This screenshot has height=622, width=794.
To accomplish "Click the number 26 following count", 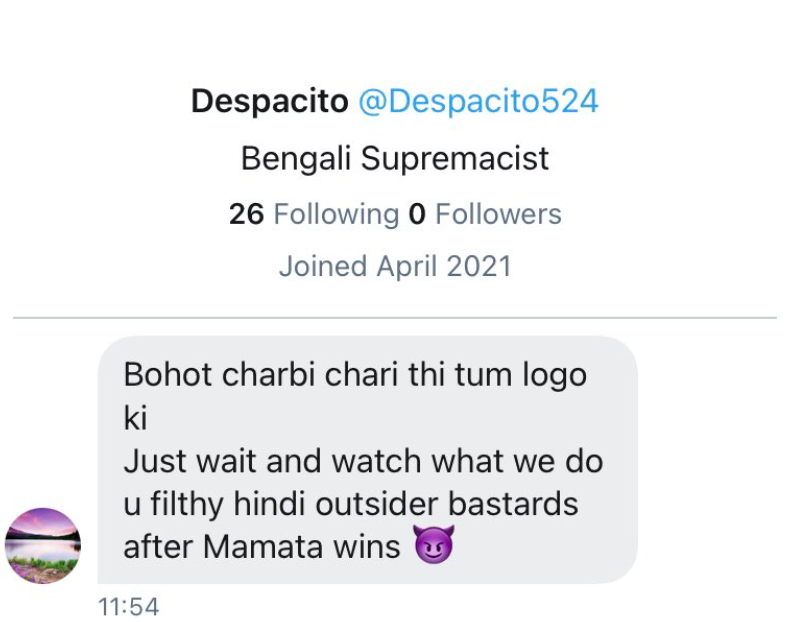I will click(x=246, y=214).
